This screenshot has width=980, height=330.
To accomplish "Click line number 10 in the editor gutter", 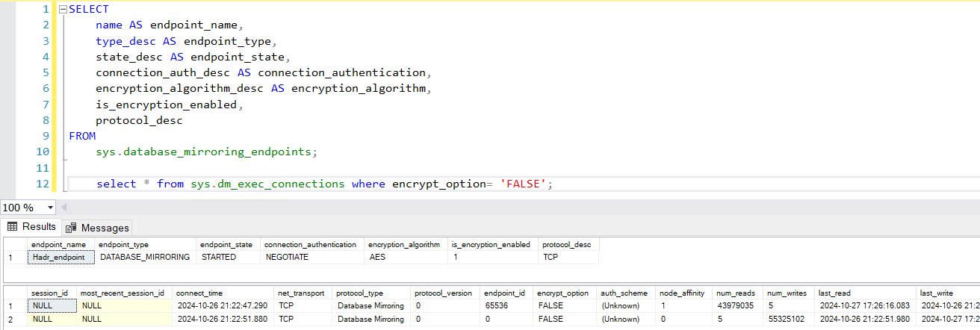I will pyautogui.click(x=43, y=152).
